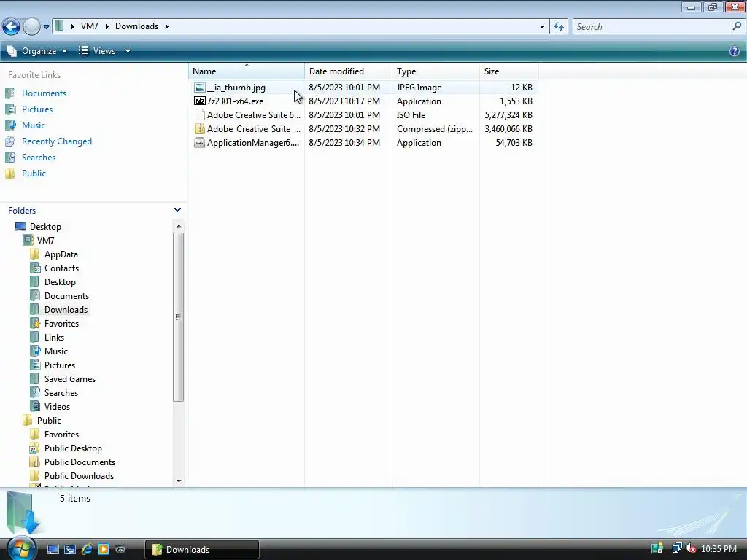Select Favorites folder under VM7
The height and width of the screenshot is (560, 747).
tap(61, 323)
